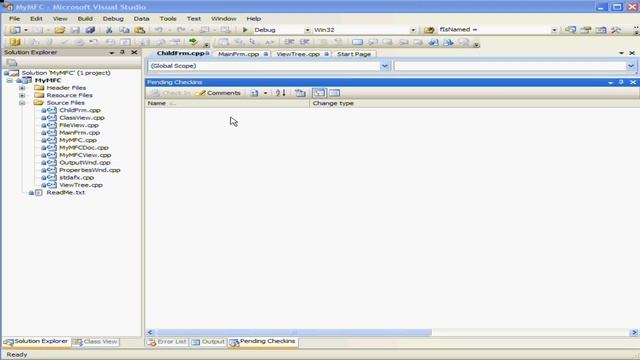Viewport: 640px width, 360px height.
Task: Open the members dropdown right of Global Scope
Action: [x=631, y=66]
